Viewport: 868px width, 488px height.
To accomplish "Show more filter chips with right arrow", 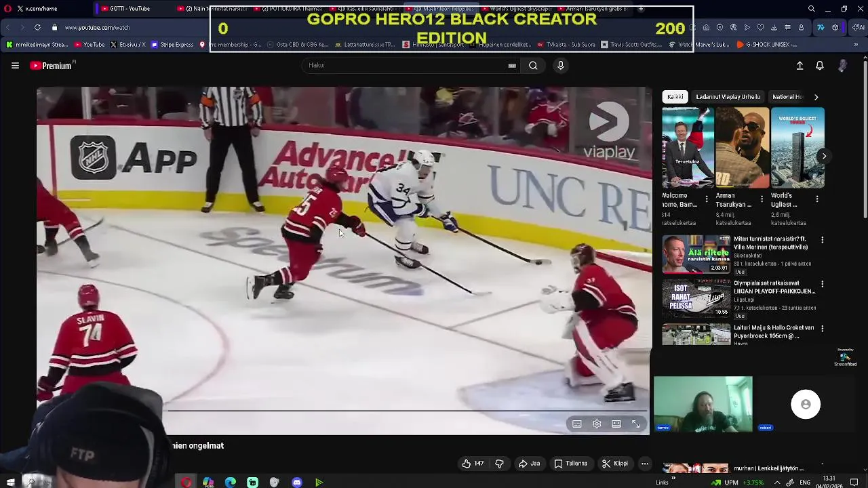I will click(x=816, y=97).
